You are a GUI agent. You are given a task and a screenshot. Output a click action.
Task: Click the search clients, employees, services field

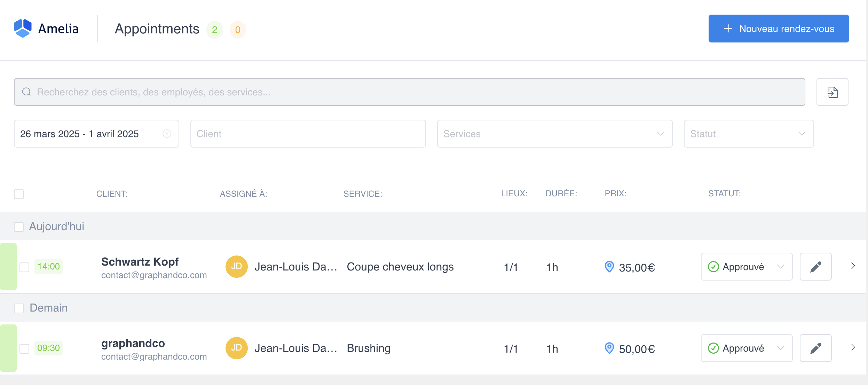pos(409,92)
